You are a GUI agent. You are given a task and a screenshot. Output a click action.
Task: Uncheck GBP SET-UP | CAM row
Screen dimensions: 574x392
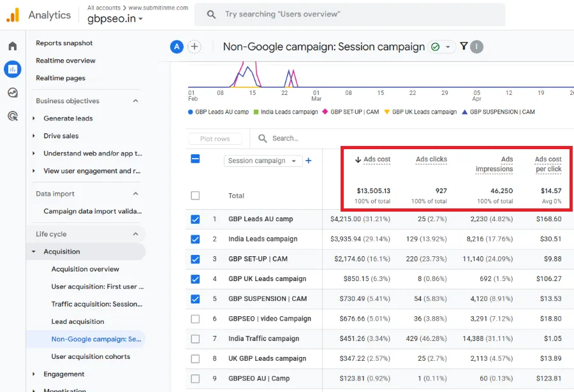coord(196,259)
